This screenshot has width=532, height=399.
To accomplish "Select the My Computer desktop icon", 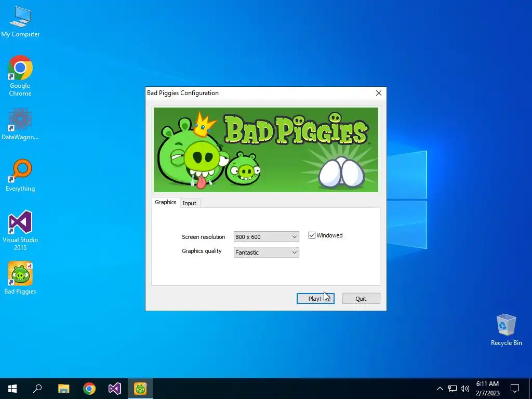I will click(20, 22).
